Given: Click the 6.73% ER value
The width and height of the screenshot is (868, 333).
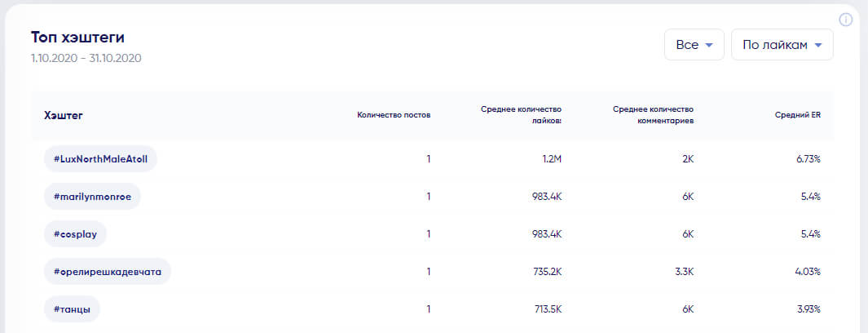Looking at the screenshot, I should 807,159.
